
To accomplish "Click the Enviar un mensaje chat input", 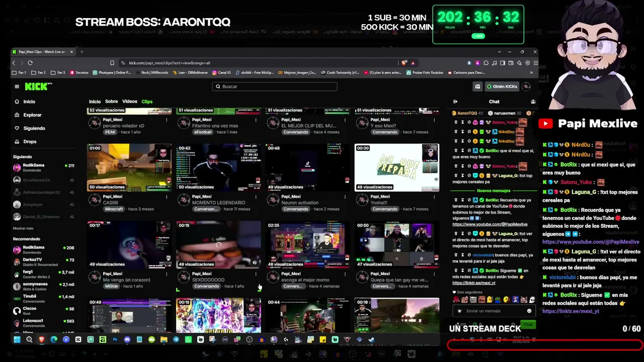I will pos(493,311).
